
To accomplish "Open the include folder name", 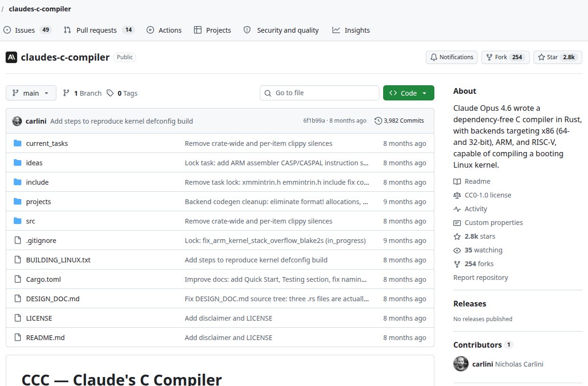I will point(37,182).
